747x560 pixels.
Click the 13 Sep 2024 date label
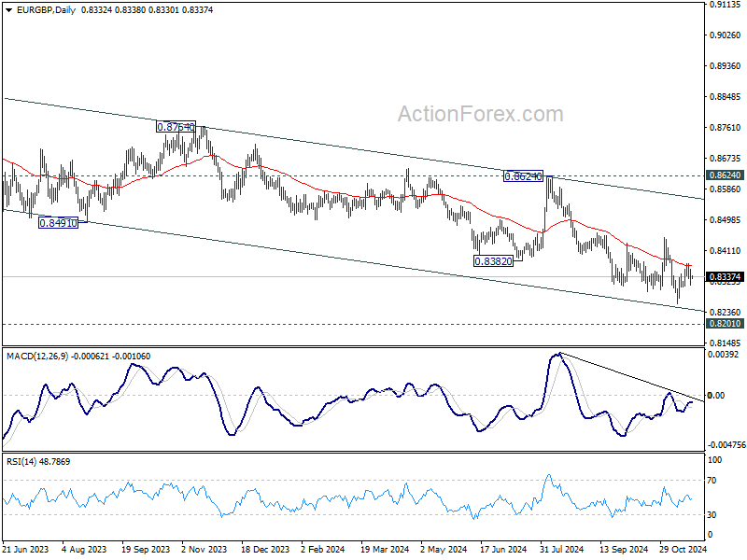point(624,550)
